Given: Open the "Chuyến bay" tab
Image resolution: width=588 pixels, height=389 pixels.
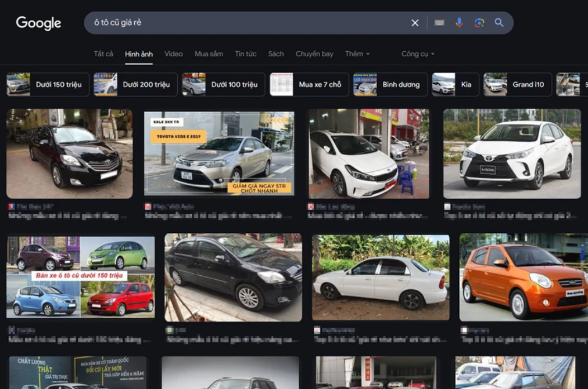Looking at the screenshot, I should [314, 54].
